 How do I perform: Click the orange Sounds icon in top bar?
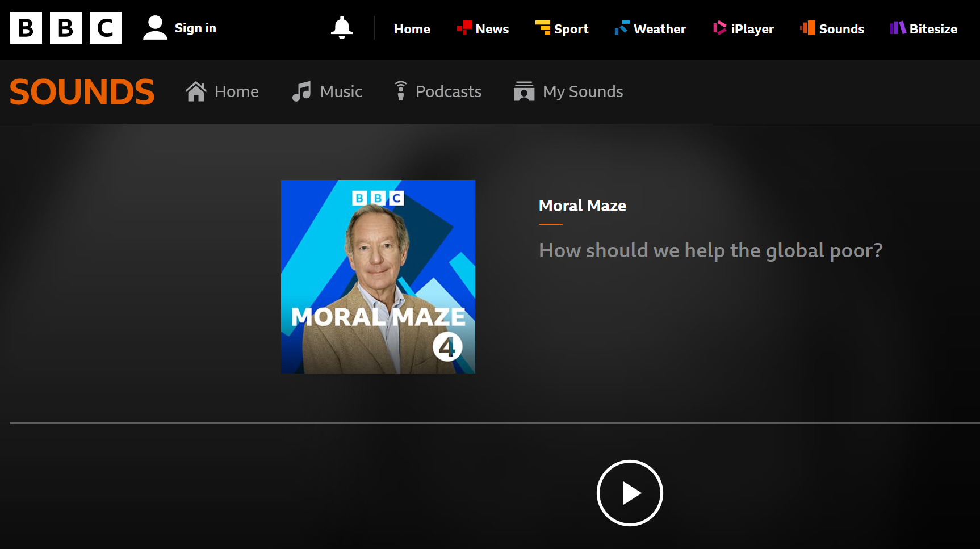pos(807,28)
